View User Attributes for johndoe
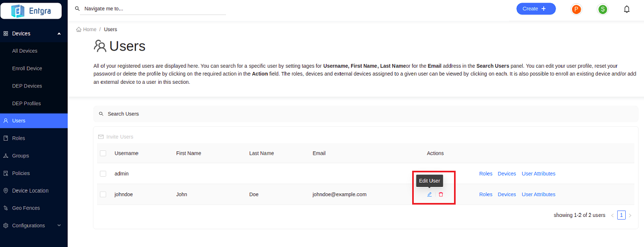Image resolution: width=644 pixels, height=247 pixels. (538, 194)
